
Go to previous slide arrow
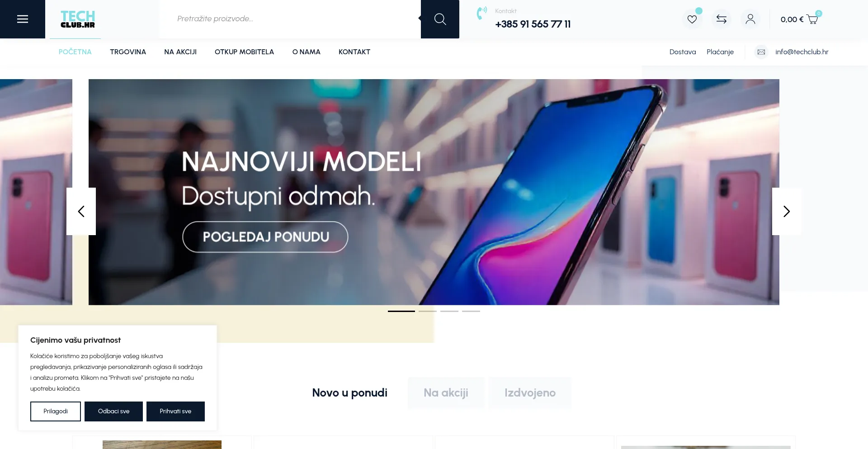coord(81,211)
